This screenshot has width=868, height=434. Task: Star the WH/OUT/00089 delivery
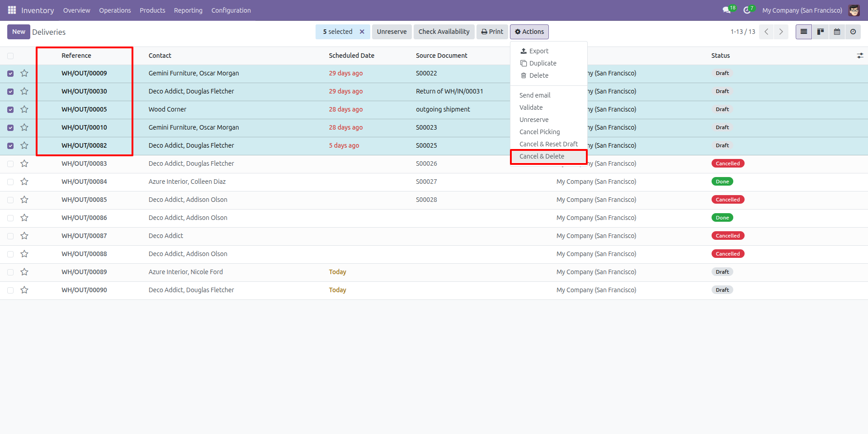coord(24,272)
